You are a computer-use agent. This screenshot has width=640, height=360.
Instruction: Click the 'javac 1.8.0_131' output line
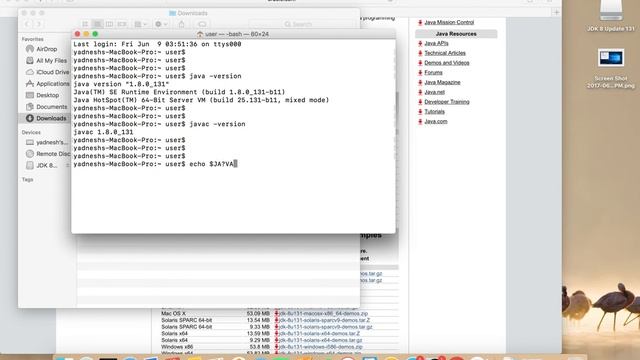(x=103, y=132)
